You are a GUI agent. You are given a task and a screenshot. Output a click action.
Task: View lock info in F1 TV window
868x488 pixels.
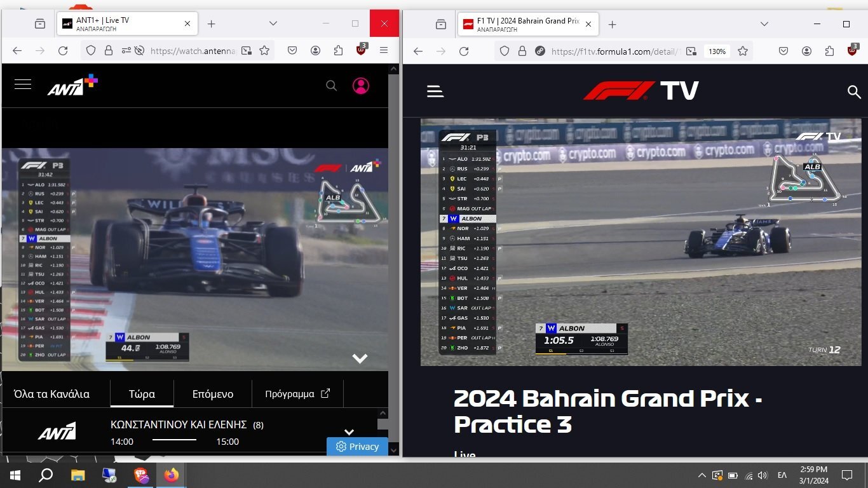coord(522,51)
